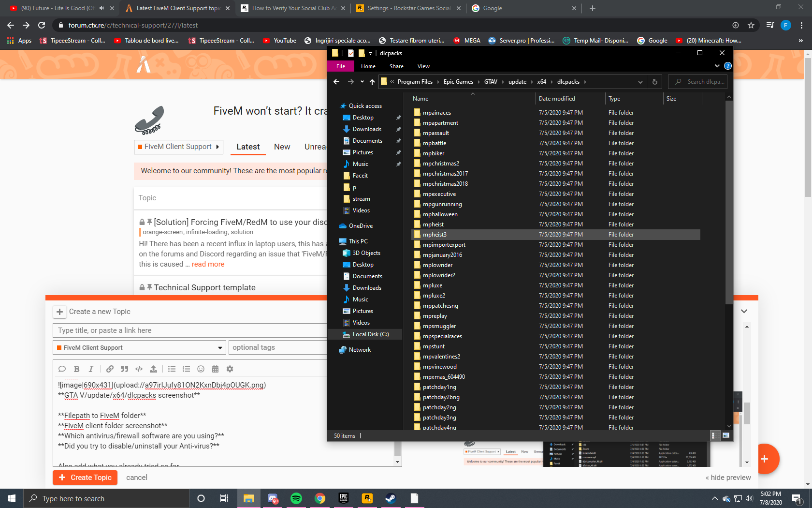Open the category dropdown FiveM Client Support
812x508 pixels.
click(139, 347)
